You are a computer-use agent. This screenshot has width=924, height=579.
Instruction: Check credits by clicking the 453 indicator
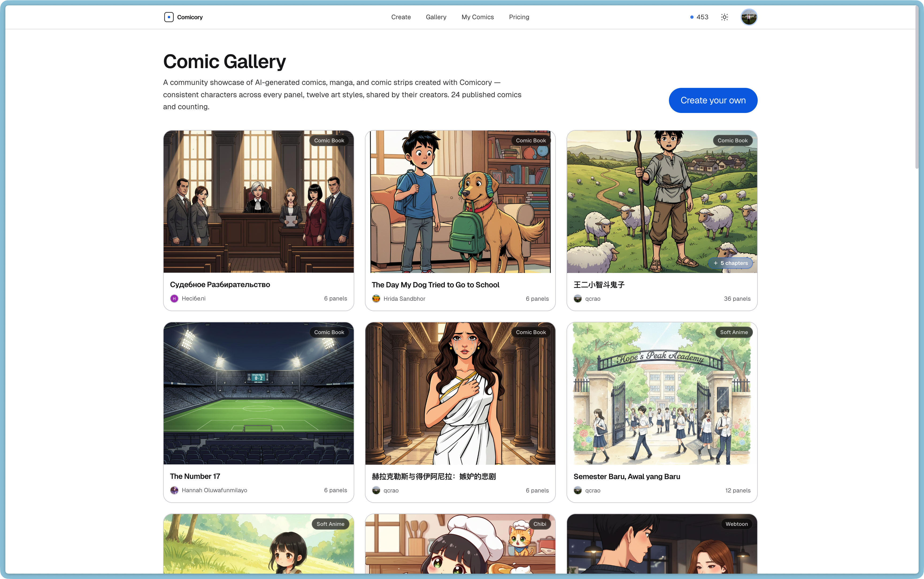point(699,17)
